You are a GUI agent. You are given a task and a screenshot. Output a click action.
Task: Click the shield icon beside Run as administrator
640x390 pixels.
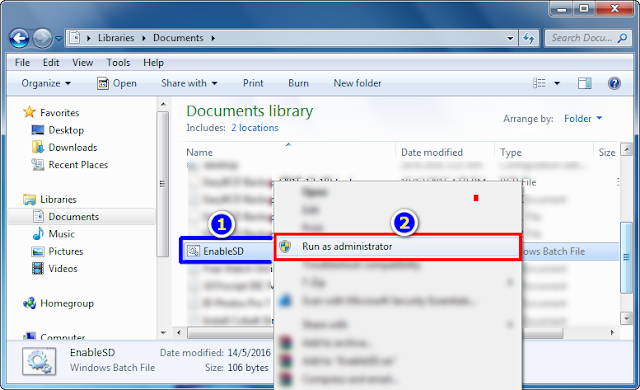click(285, 246)
